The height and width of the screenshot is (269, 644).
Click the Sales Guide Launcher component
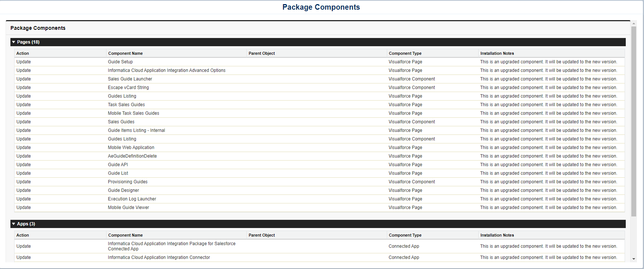[130, 79]
